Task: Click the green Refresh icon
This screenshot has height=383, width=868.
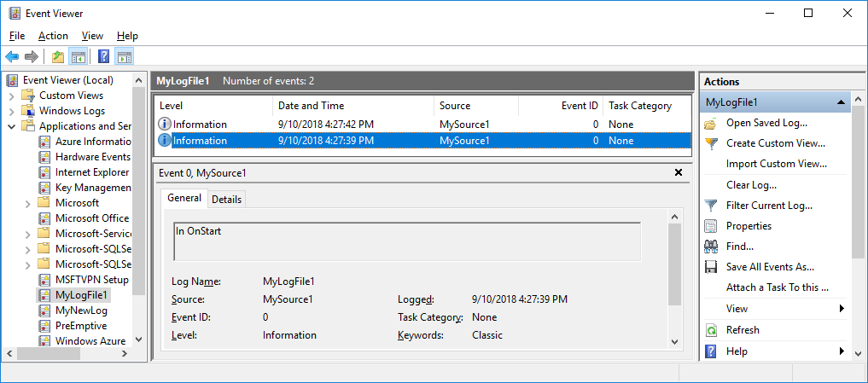Action: tap(711, 330)
